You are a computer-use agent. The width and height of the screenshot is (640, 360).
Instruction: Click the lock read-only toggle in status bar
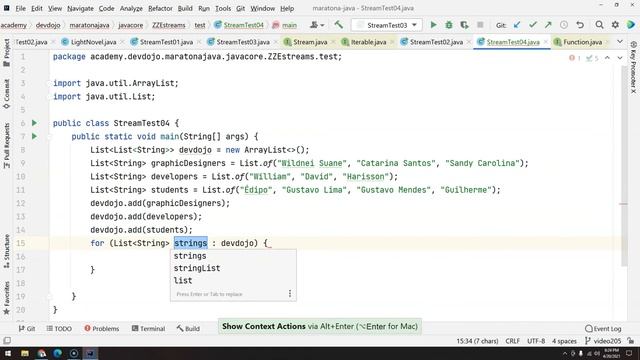[x=631, y=340]
